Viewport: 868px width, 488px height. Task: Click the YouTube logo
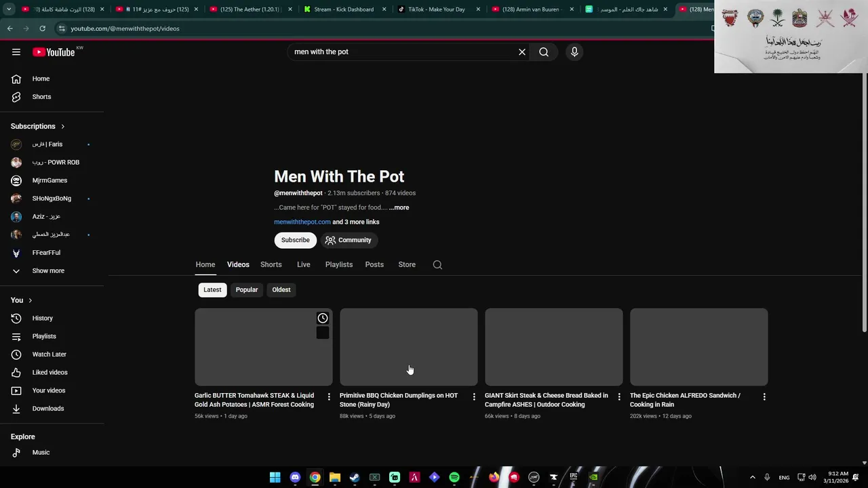pos(54,52)
